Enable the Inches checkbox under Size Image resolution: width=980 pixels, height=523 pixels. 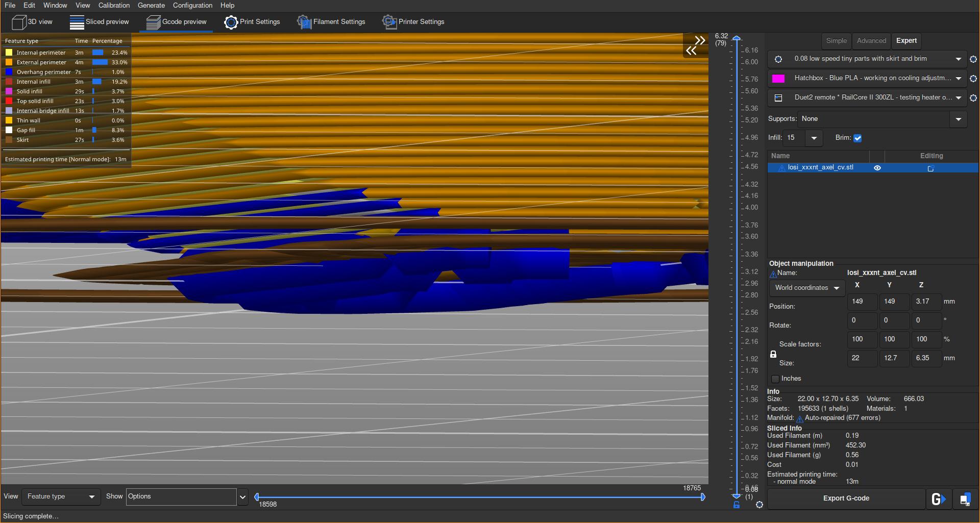[776, 378]
